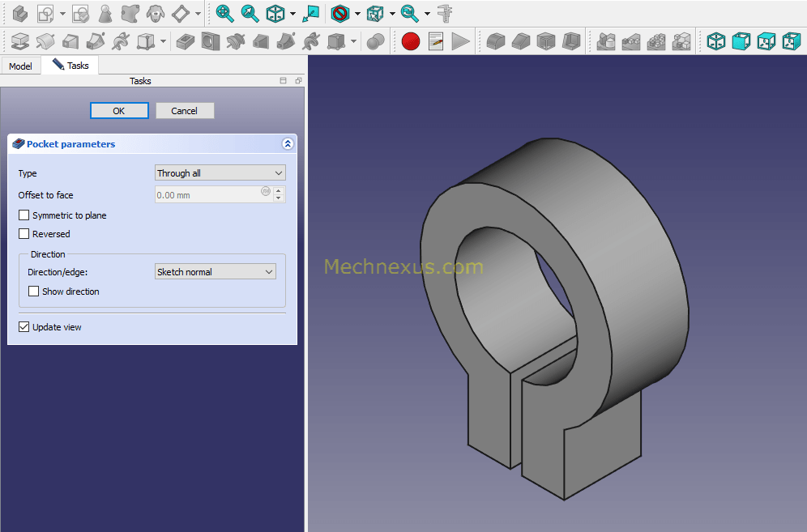Click the green play Execute macro icon
This screenshot has width=807, height=532.
coord(461,40)
